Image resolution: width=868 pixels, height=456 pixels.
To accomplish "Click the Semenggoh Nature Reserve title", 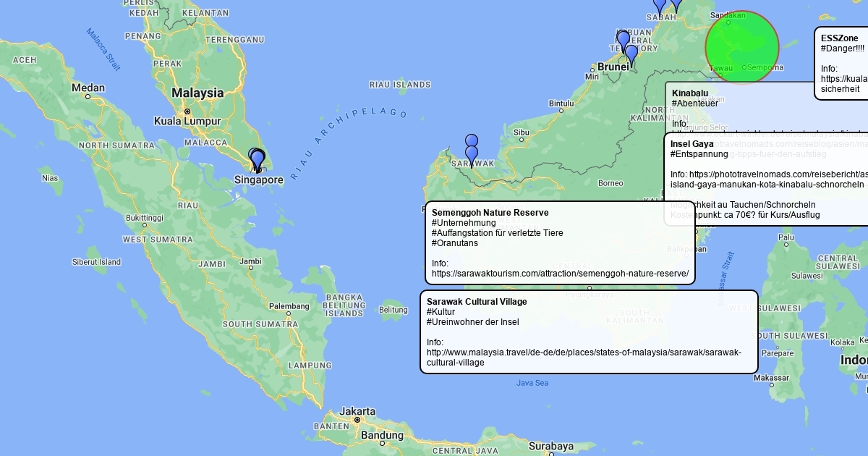I will 490,213.
